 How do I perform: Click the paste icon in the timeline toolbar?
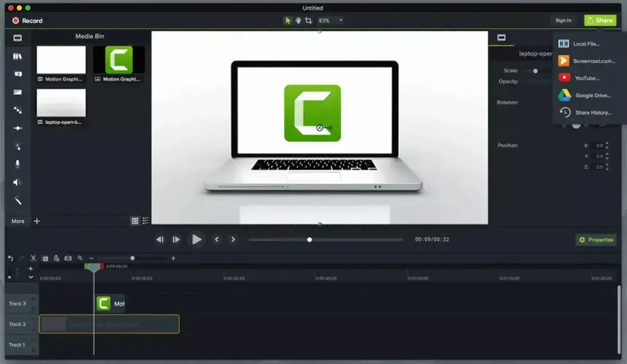coord(56,259)
